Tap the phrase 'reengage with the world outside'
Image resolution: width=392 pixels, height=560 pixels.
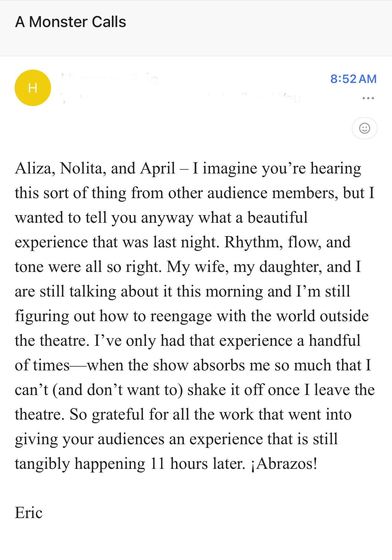pyautogui.click(x=260, y=316)
